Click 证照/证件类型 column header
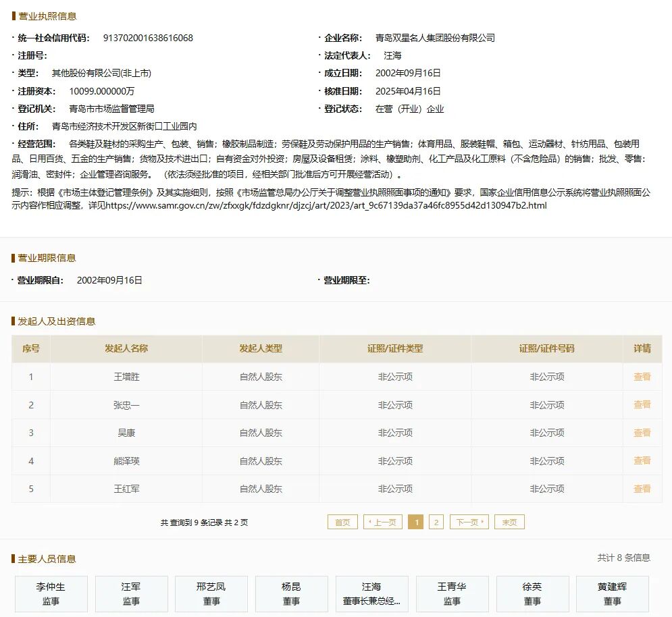672x617 pixels. click(x=395, y=349)
